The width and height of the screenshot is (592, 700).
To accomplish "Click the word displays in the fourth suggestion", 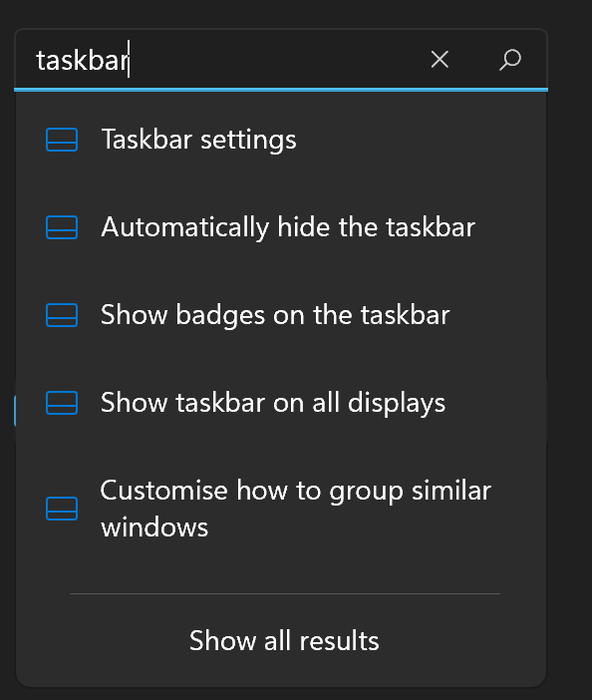I will 396,404.
